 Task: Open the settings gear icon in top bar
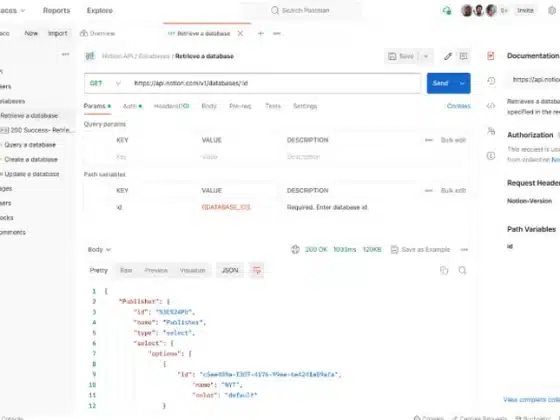click(552, 10)
